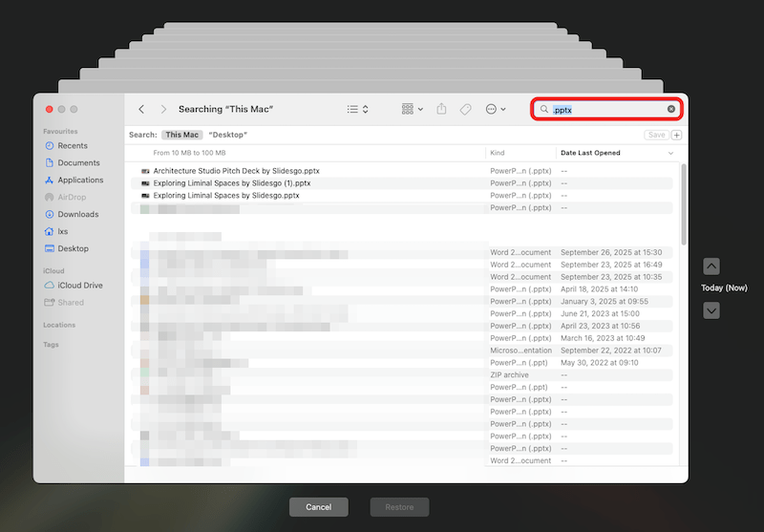Select Architecture Studio Pitch Deck file
Viewport: 764px width, 532px height.
pos(236,171)
